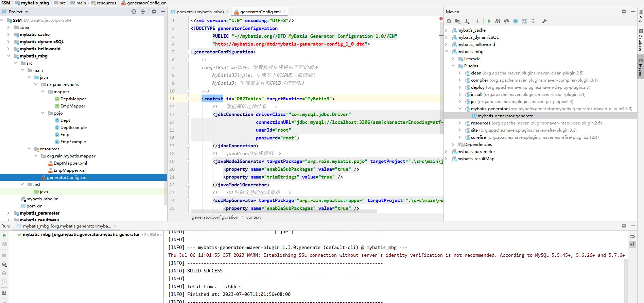Expand Lifecycle node in Maven panel
644x303 pixels.
click(453, 58)
